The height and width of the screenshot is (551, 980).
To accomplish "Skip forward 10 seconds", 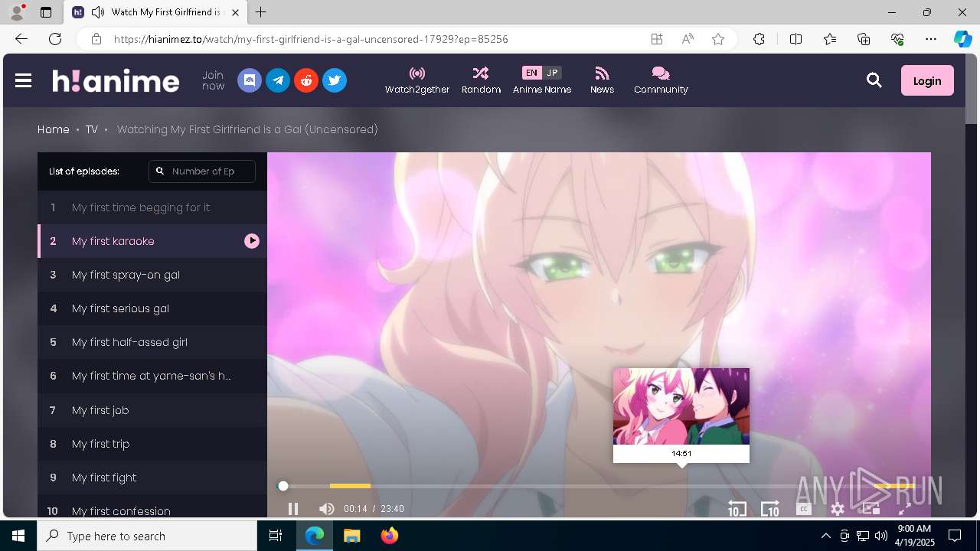I will point(770,508).
